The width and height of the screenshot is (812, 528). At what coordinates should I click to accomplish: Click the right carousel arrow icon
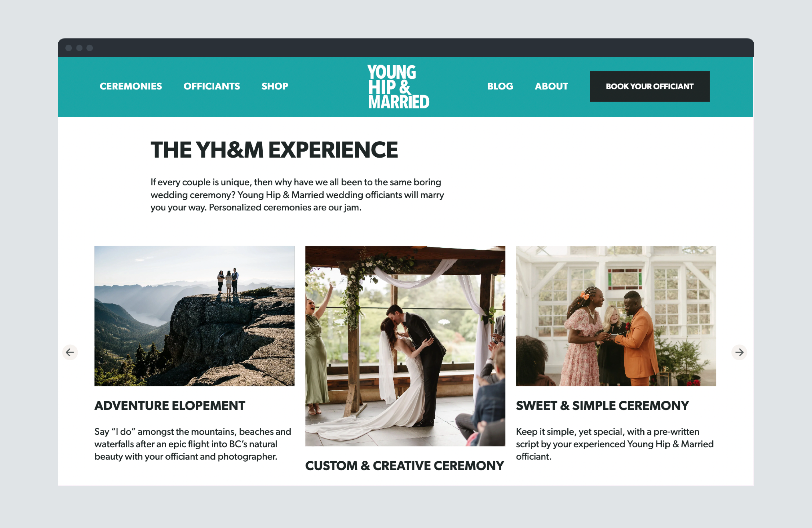(739, 352)
